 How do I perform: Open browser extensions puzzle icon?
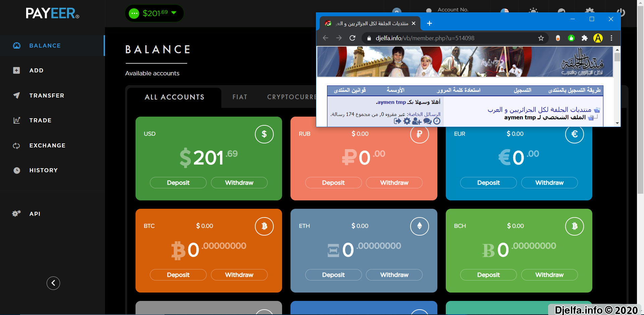coord(585,38)
